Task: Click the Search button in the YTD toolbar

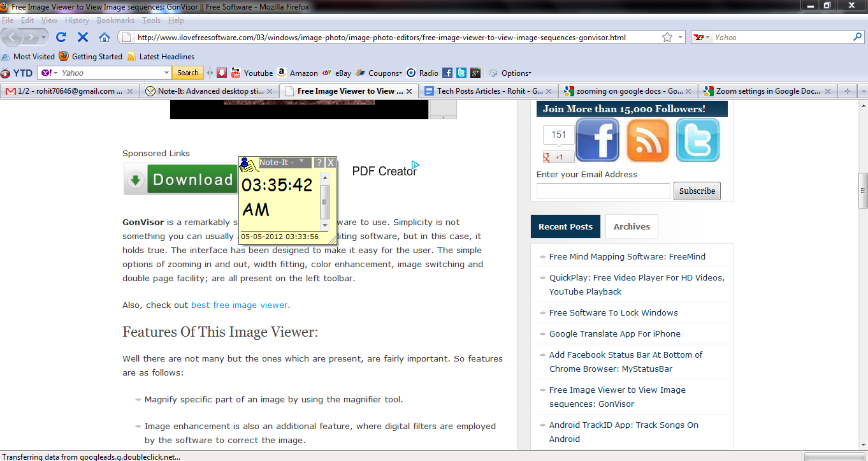Action: point(187,73)
